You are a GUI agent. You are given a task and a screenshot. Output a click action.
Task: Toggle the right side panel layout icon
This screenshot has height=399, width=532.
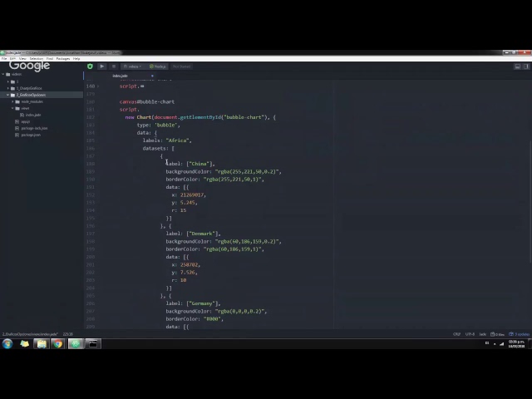tap(526, 66)
